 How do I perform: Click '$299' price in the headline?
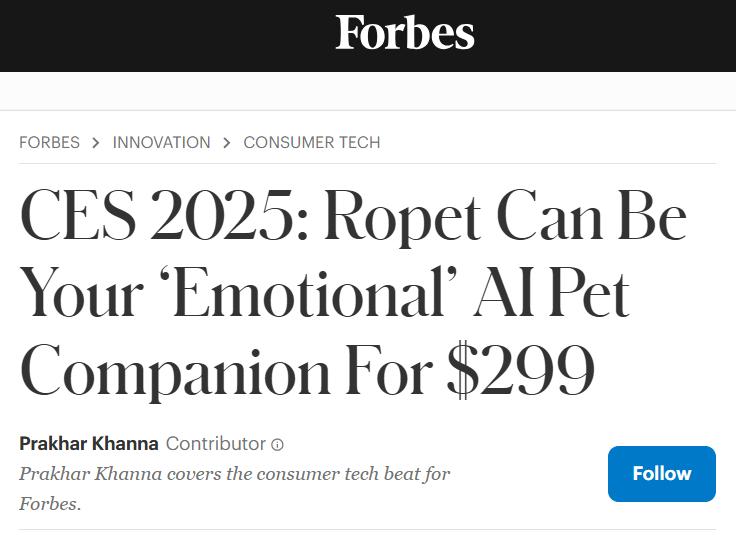521,370
